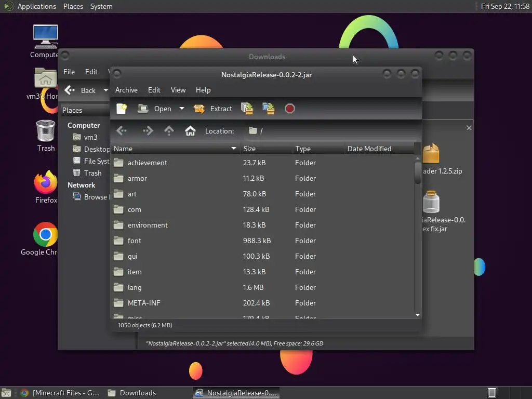Switch to Downloads taskbar item
The height and width of the screenshot is (399, 532).
pos(132,393)
